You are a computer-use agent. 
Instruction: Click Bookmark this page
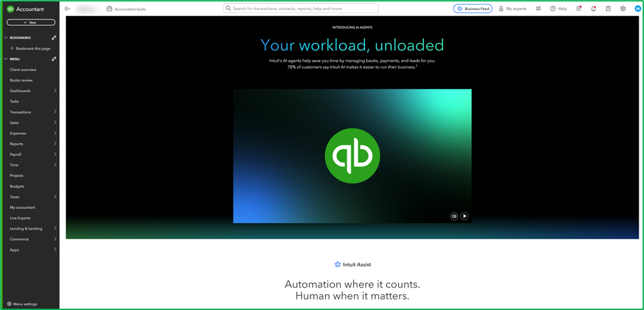(30, 49)
